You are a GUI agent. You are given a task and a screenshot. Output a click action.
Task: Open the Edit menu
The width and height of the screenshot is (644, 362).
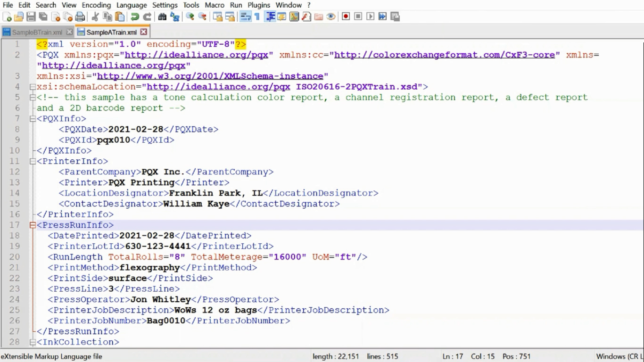pyautogui.click(x=25, y=5)
